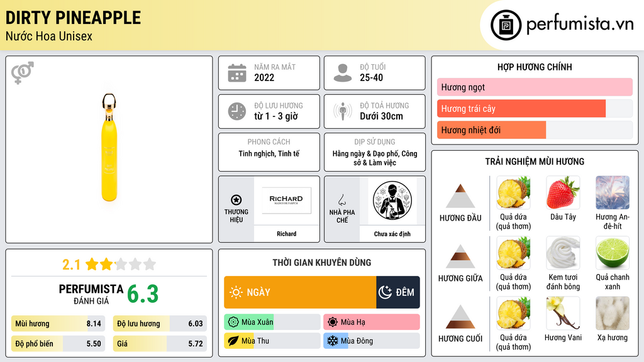
Task: Click the leaf icon for Mùa Thu
Action: 233,341
